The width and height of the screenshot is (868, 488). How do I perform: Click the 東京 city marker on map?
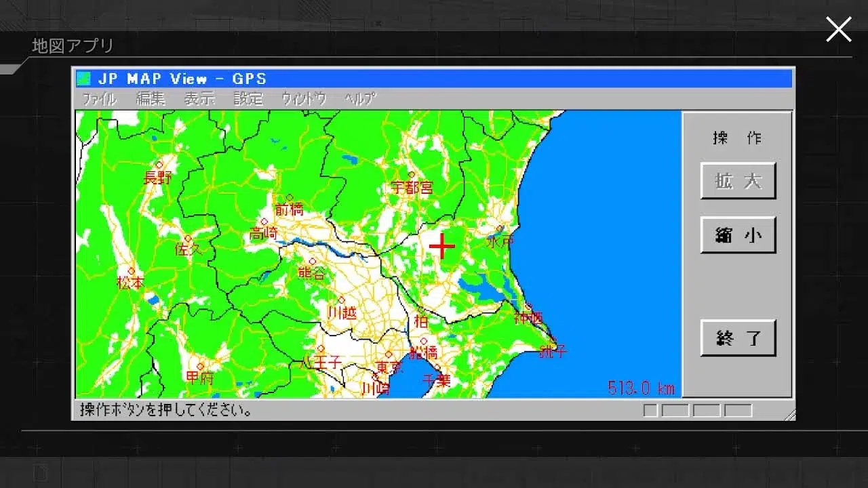(389, 355)
